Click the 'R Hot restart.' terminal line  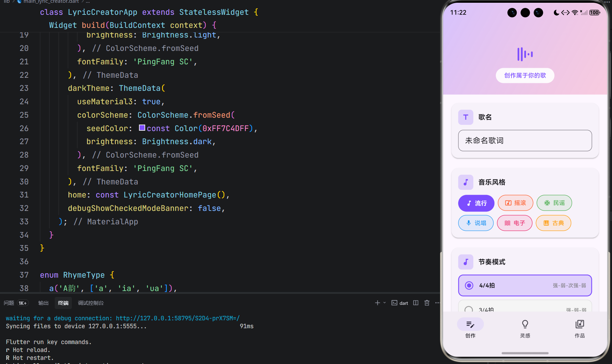pos(30,358)
